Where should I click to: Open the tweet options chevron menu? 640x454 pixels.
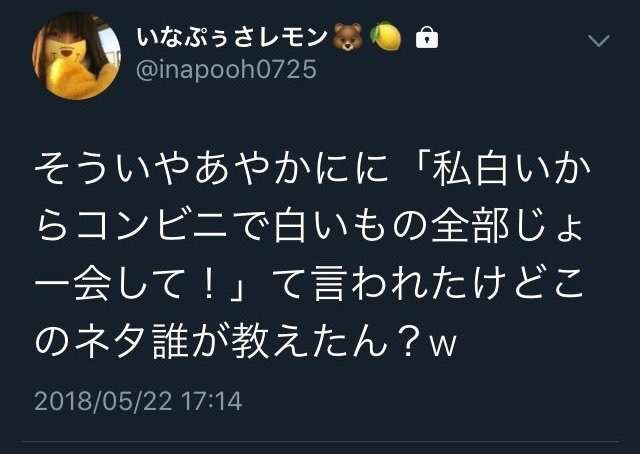pos(599,40)
